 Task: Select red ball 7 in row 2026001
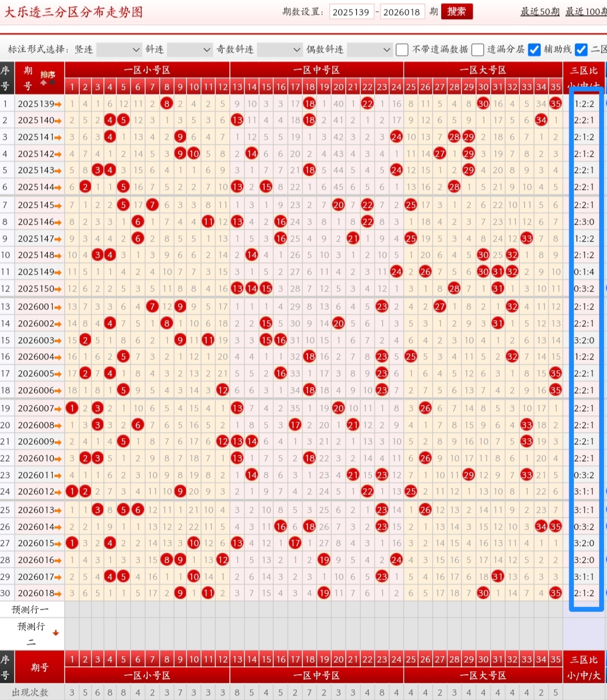pos(152,307)
